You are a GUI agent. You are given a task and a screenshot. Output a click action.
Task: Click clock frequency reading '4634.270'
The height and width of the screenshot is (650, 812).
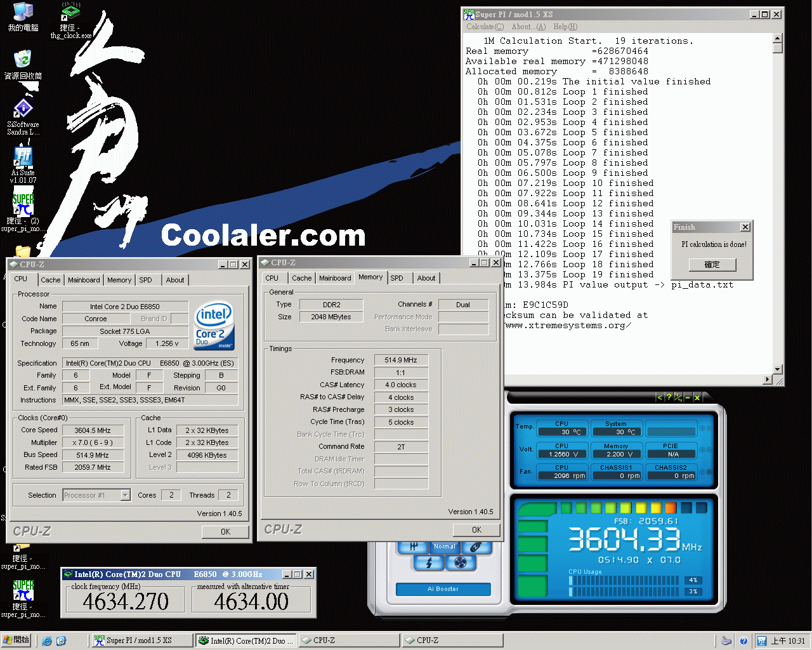point(126,601)
